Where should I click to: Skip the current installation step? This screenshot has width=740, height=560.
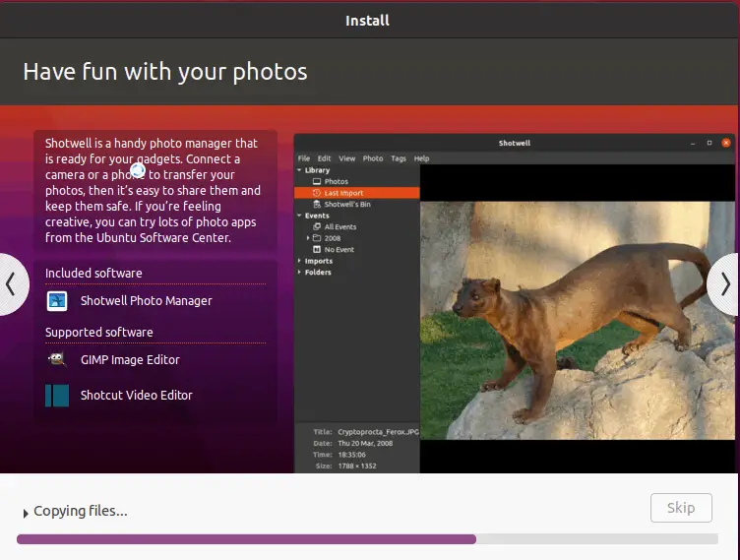click(681, 508)
